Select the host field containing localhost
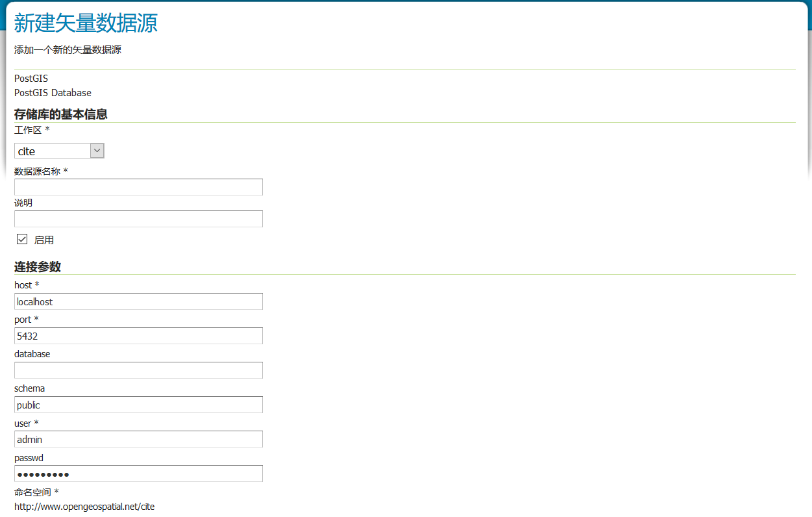Image resolution: width=812 pixels, height=517 pixels. (138, 301)
